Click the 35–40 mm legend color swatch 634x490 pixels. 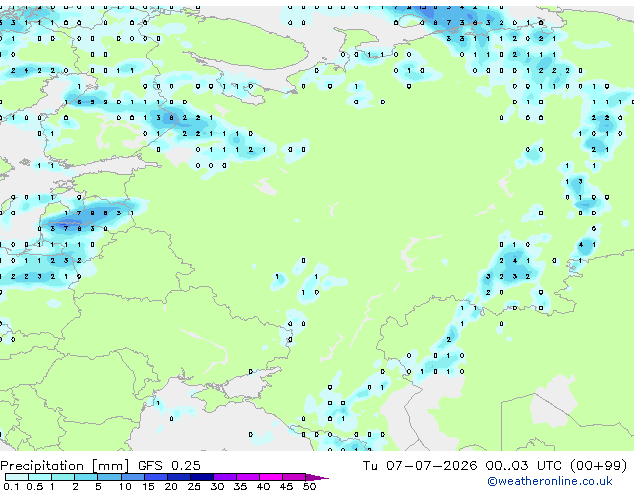click(x=247, y=477)
